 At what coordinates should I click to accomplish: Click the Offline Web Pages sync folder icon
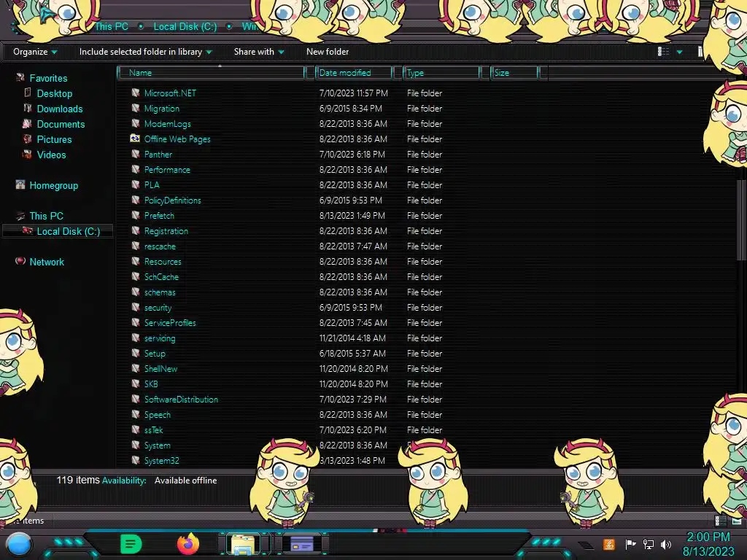135,139
